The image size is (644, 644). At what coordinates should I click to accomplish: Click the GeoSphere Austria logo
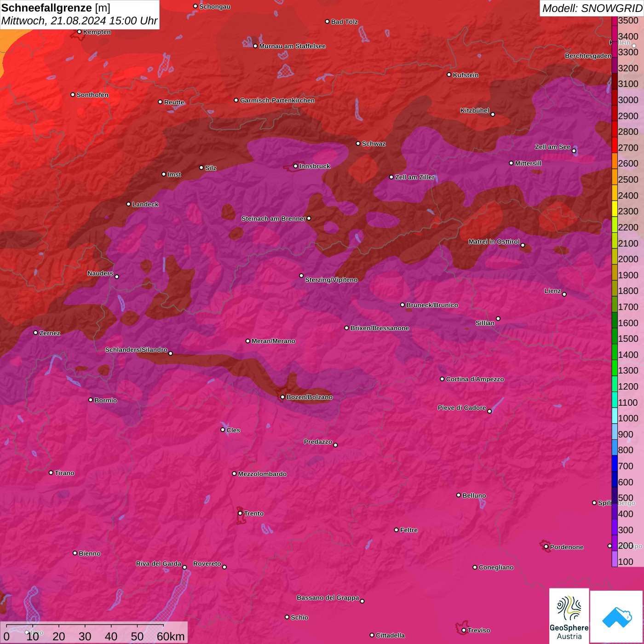(x=569, y=616)
